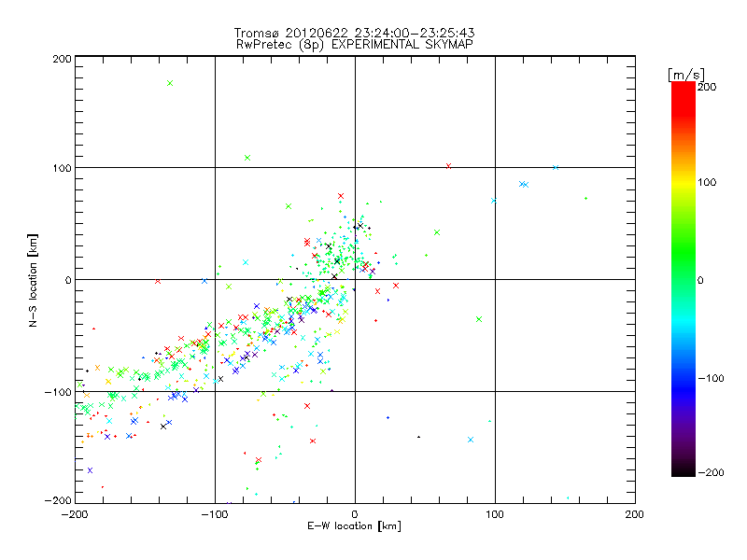This screenshot has height=560, width=747.
Task: Click the 200 tick label on the colorbar
Action: point(706,86)
